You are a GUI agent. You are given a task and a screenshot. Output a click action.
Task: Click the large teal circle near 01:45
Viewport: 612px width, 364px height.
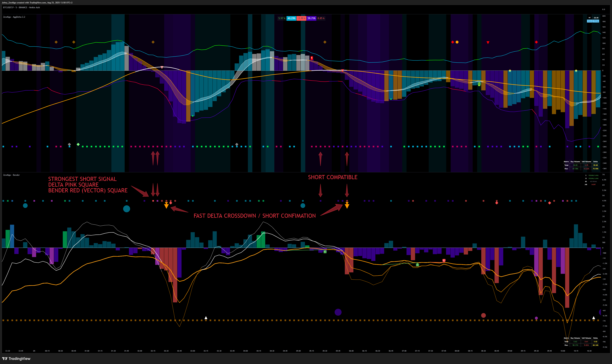[x=126, y=209]
